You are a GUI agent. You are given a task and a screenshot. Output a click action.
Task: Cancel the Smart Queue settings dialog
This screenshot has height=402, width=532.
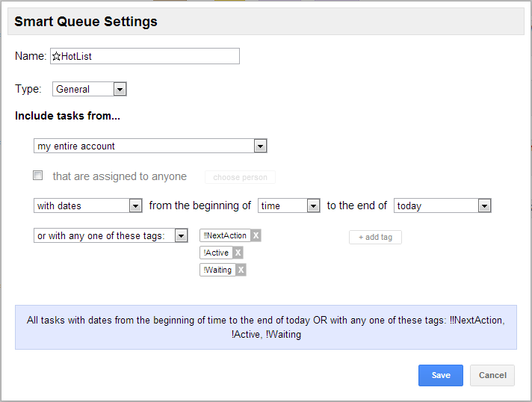492,375
